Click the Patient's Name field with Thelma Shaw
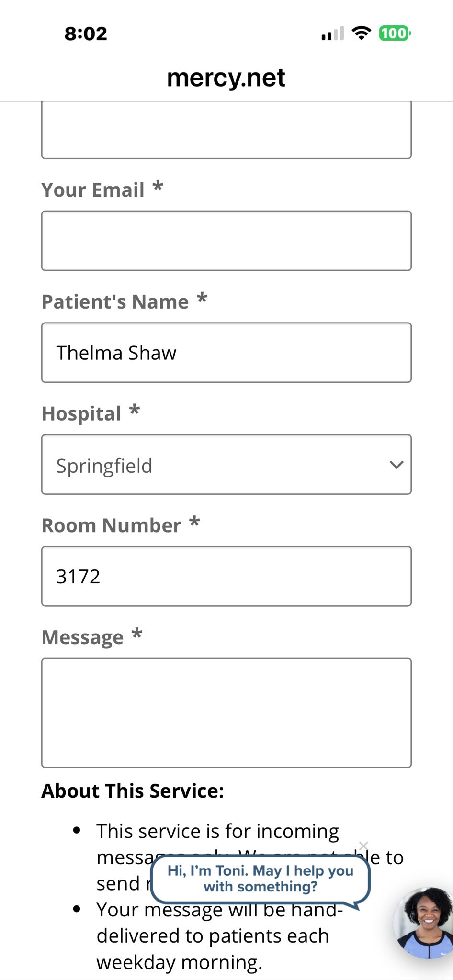The width and height of the screenshot is (453, 980). pos(226,353)
